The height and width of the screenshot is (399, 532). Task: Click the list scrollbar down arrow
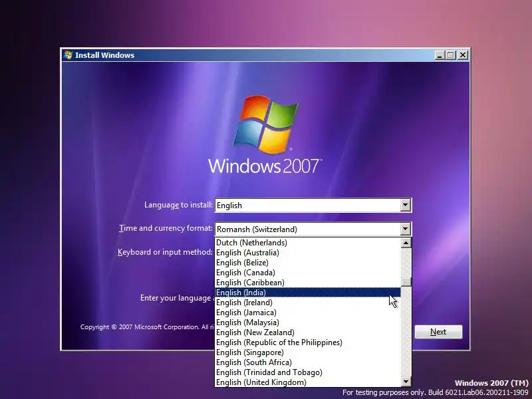[x=406, y=382]
